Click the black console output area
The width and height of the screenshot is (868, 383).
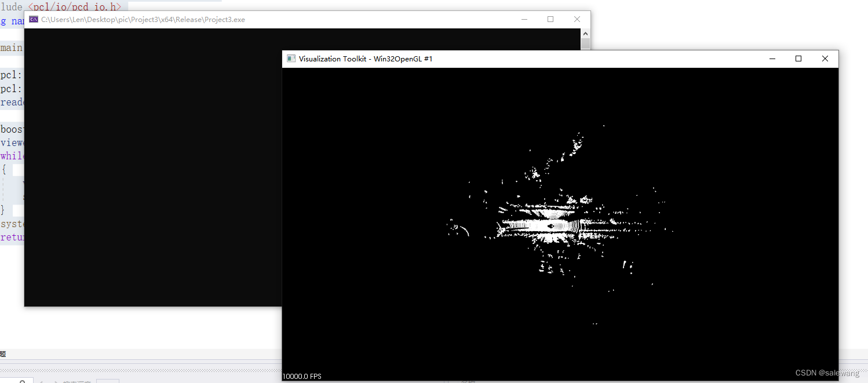coord(153,167)
